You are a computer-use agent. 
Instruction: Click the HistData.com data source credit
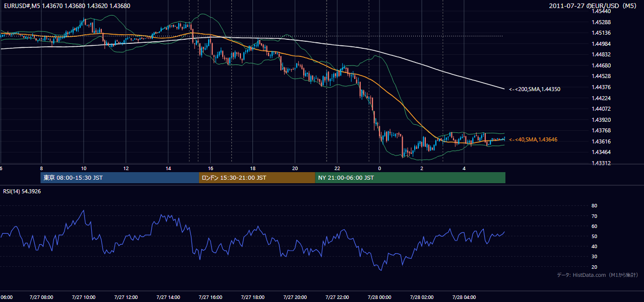point(598,275)
